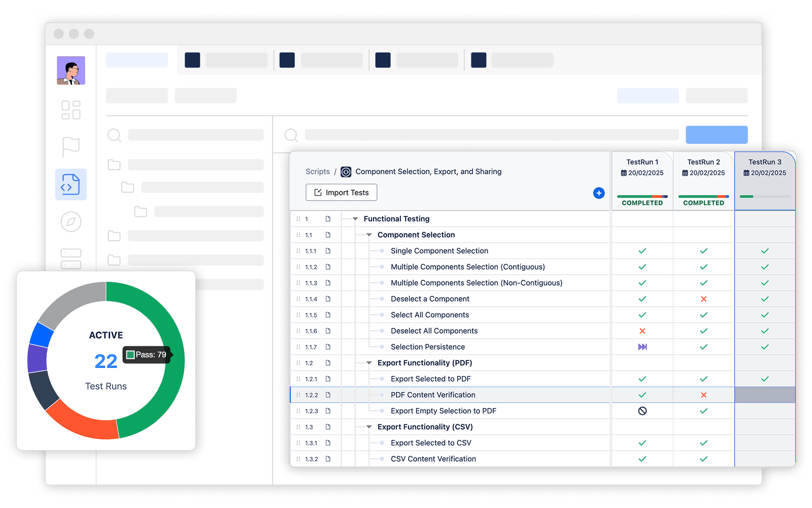812x508 pixels.
Task: Collapse the Export Functionality (PDF) section
Action: click(368, 363)
